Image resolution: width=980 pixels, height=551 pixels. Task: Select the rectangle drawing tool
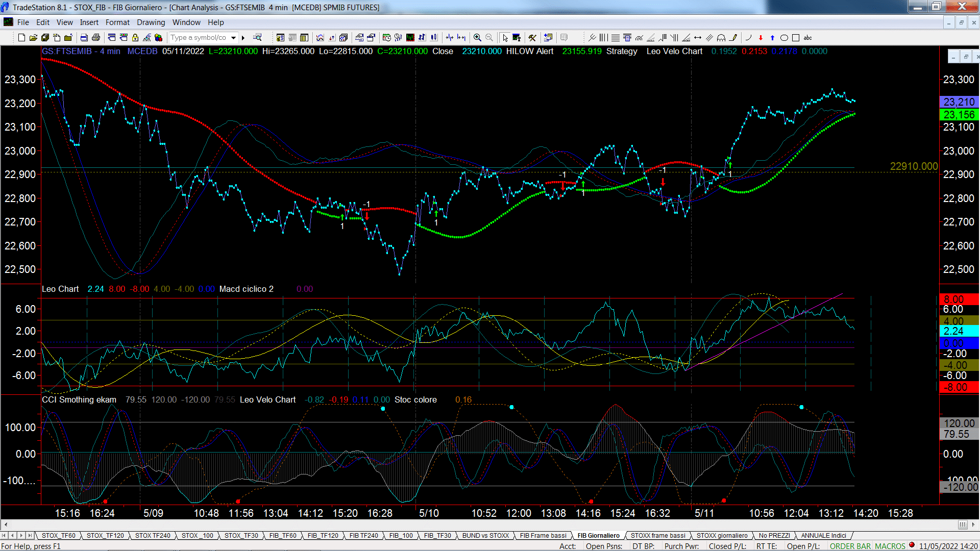pos(795,38)
